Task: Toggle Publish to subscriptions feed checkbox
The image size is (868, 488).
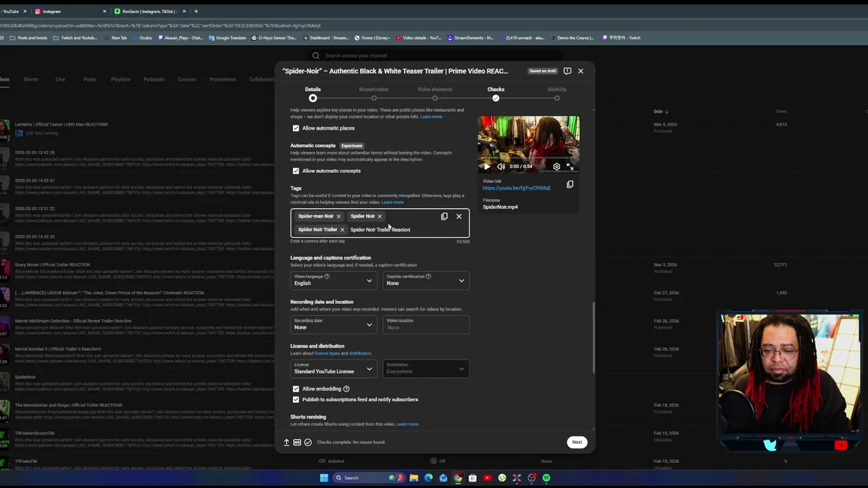Action: coord(296,399)
